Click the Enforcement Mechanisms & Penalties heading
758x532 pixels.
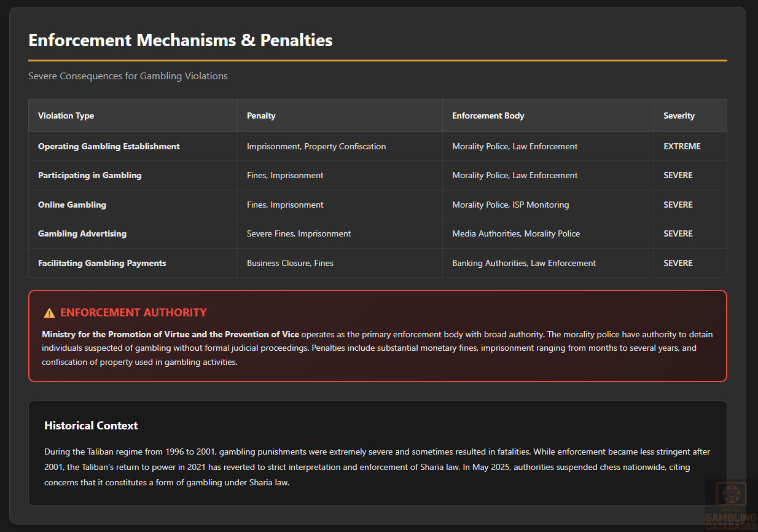(x=180, y=41)
